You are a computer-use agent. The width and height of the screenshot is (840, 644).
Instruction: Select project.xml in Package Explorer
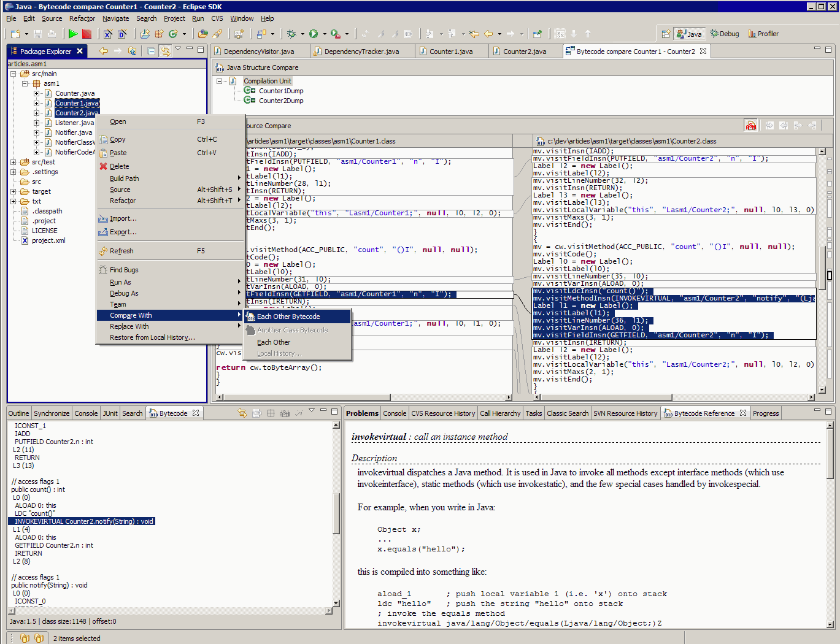[x=48, y=240]
